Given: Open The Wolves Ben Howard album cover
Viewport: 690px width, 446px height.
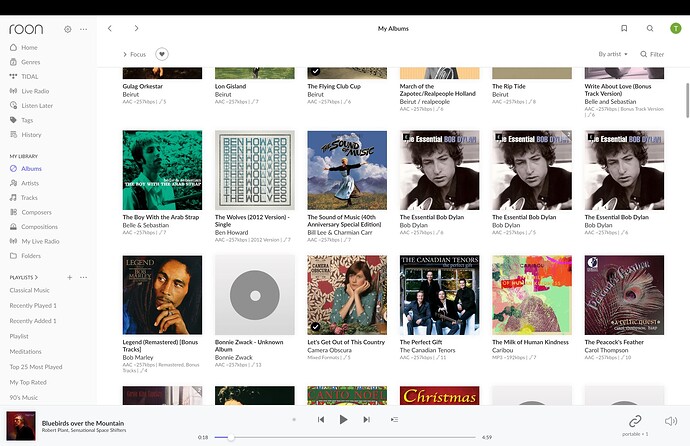Looking at the screenshot, I should point(255,170).
